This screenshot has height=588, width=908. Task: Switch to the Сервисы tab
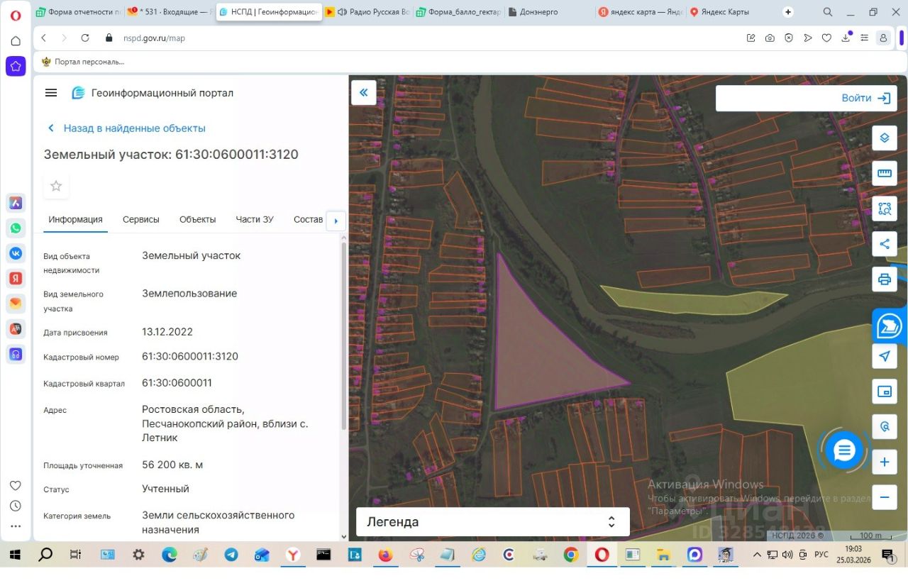pos(140,219)
